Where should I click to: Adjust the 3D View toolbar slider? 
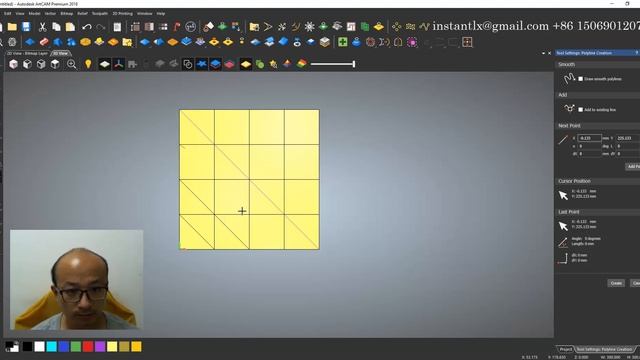point(333,64)
